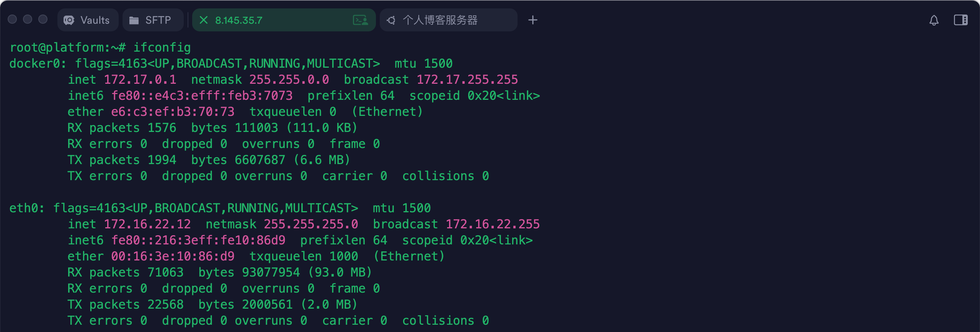The image size is (980, 332).
Task: Switch to the 个人博客服务器 tab
Action: [x=448, y=20]
